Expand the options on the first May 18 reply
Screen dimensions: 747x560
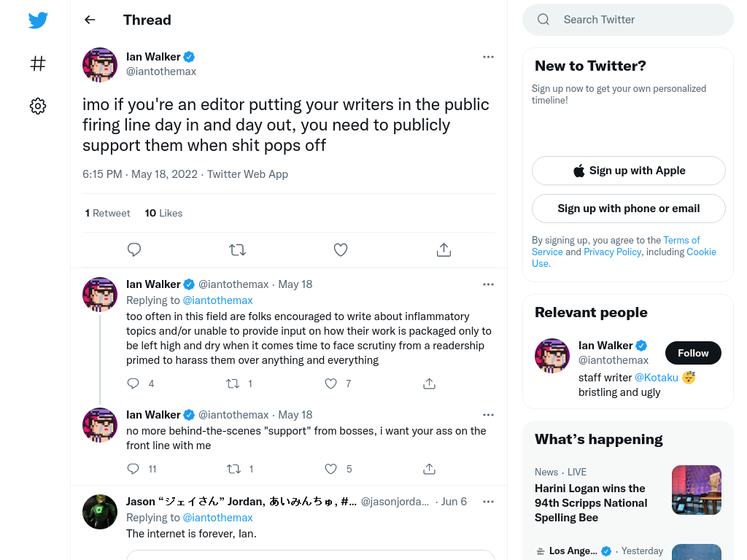click(488, 284)
